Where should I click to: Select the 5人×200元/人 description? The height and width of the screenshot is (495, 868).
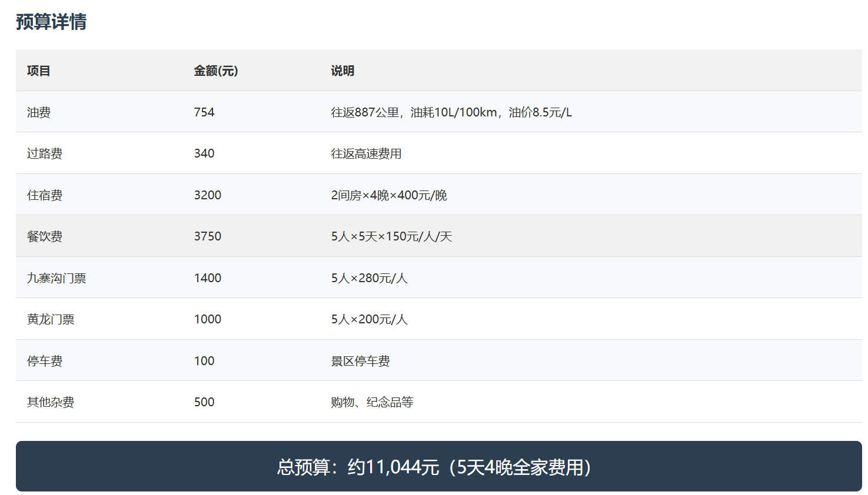click(x=369, y=319)
